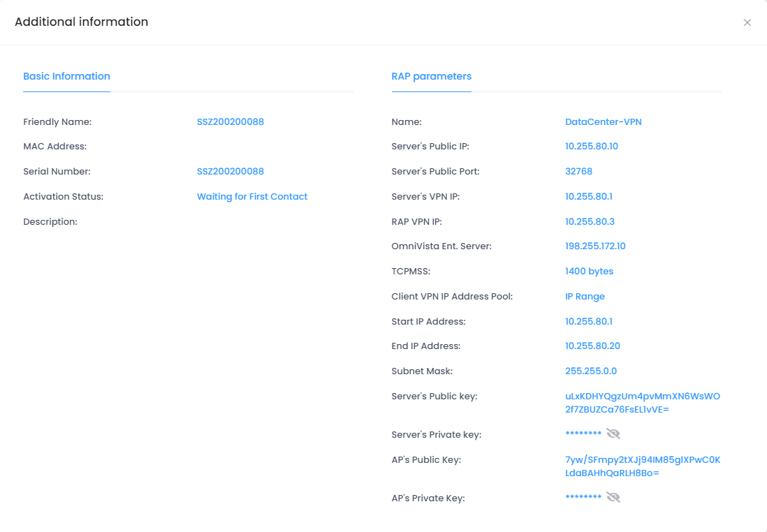Click the Friendly Name value SSZ200200088
This screenshot has width=767, height=532.
pos(230,121)
